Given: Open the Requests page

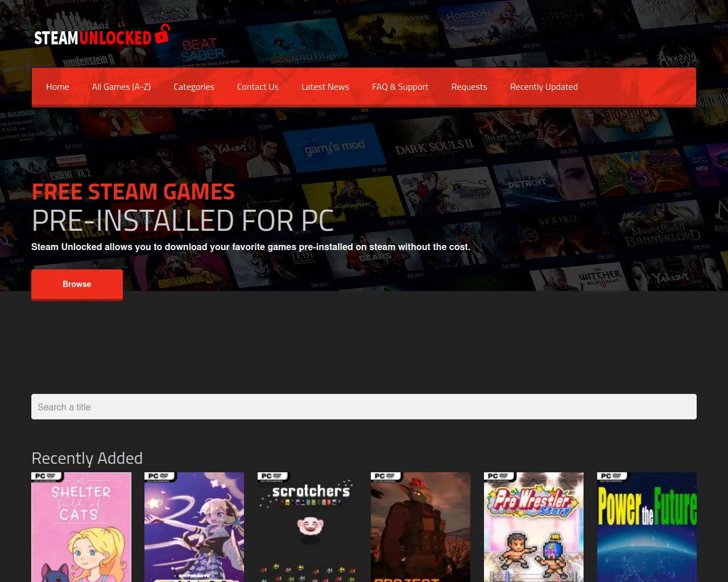Looking at the screenshot, I should point(469,87).
